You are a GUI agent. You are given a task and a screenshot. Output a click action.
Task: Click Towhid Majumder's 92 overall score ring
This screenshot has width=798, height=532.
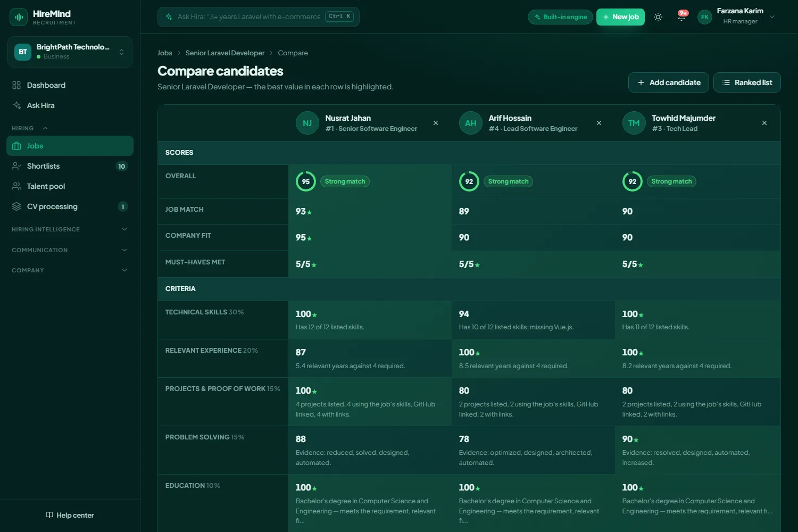pos(633,181)
